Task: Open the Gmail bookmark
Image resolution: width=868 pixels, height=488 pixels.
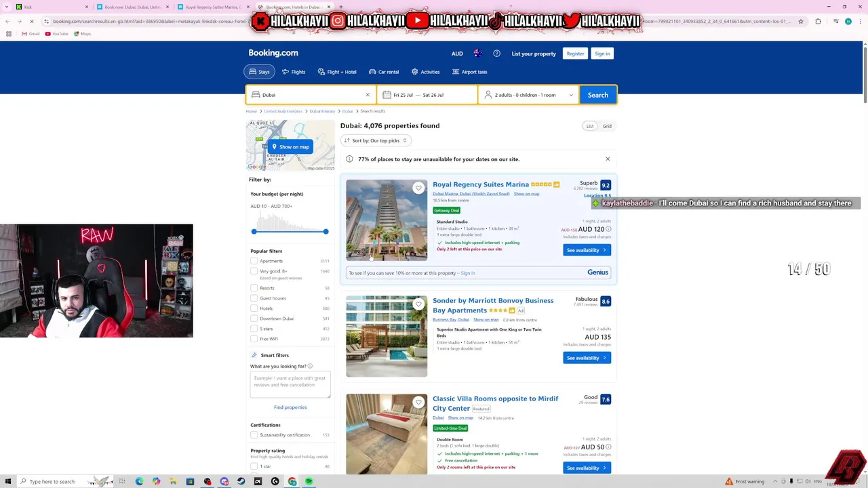Action: coord(31,34)
